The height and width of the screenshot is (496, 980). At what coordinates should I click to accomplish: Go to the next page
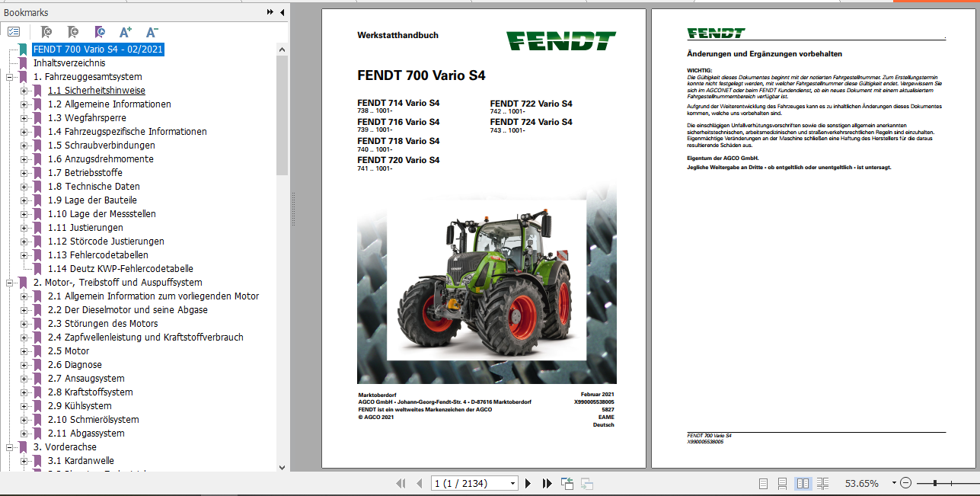tap(528, 483)
